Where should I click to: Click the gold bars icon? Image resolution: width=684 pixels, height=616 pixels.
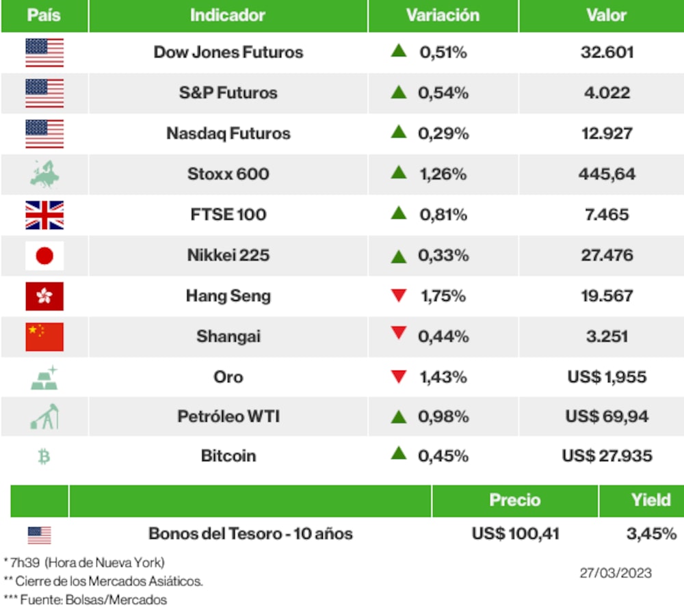pos(44,377)
